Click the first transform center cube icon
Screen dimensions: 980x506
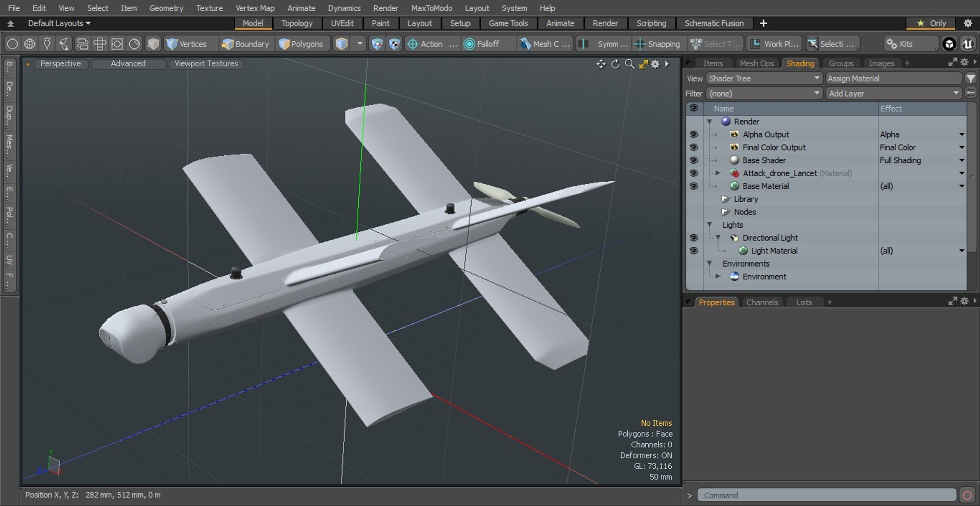tap(377, 44)
